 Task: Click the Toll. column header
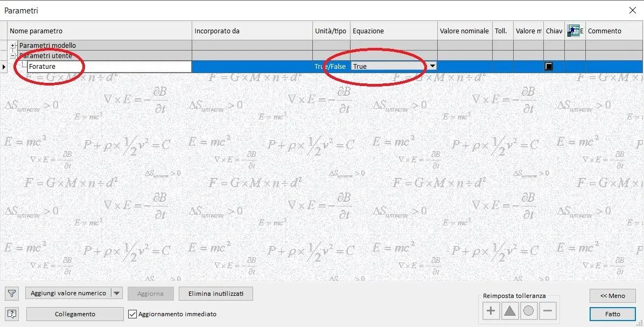pyautogui.click(x=503, y=31)
